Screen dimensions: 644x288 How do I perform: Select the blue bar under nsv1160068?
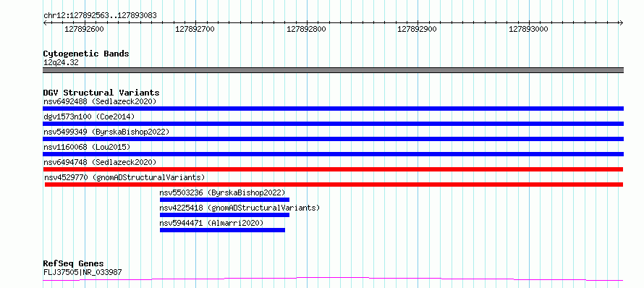pyautogui.click(x=333, y=154)
